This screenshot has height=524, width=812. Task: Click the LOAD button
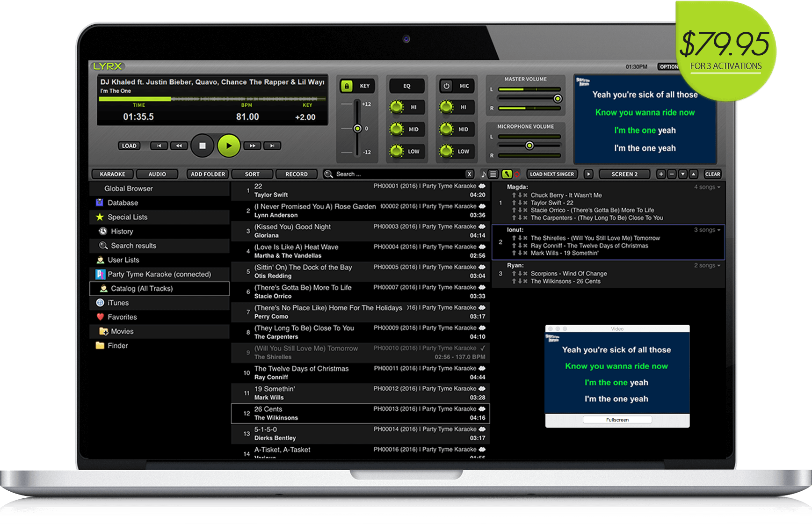129,146
